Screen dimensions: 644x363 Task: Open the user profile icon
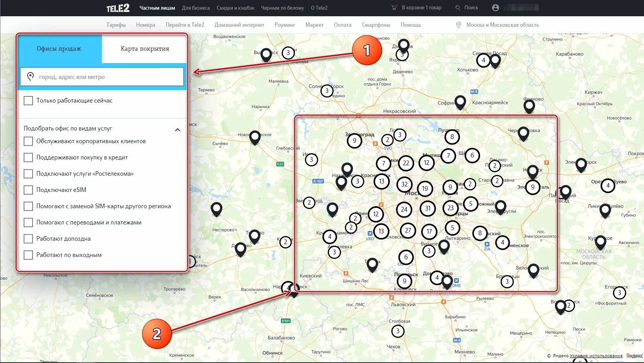[495, 7]
